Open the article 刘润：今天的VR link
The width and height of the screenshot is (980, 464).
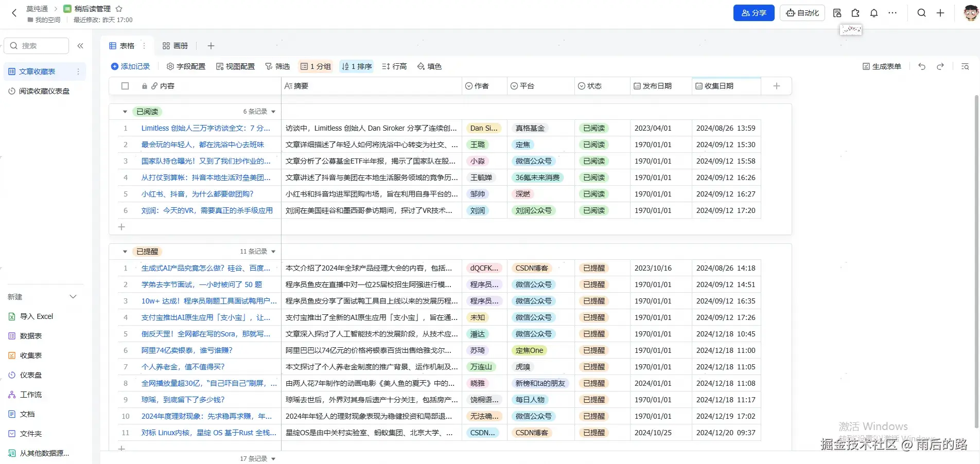(207, 210)
